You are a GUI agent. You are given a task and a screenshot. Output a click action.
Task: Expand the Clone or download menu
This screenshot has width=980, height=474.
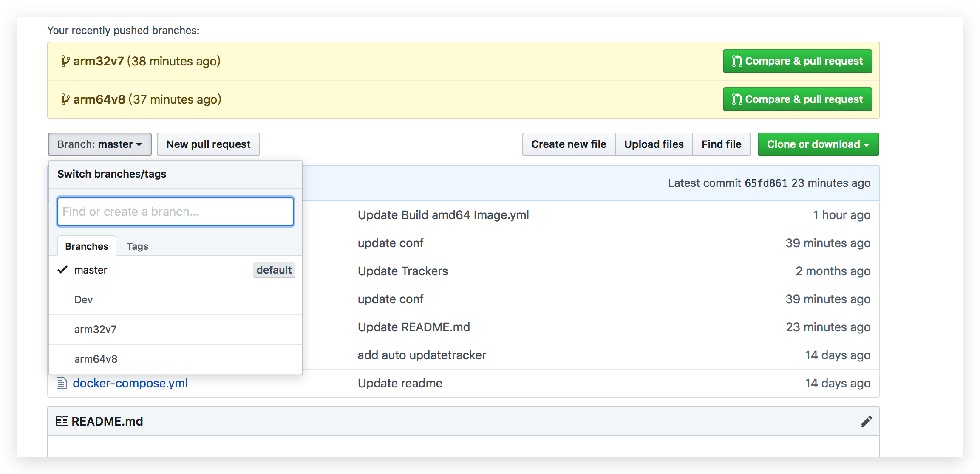(818, 144)
